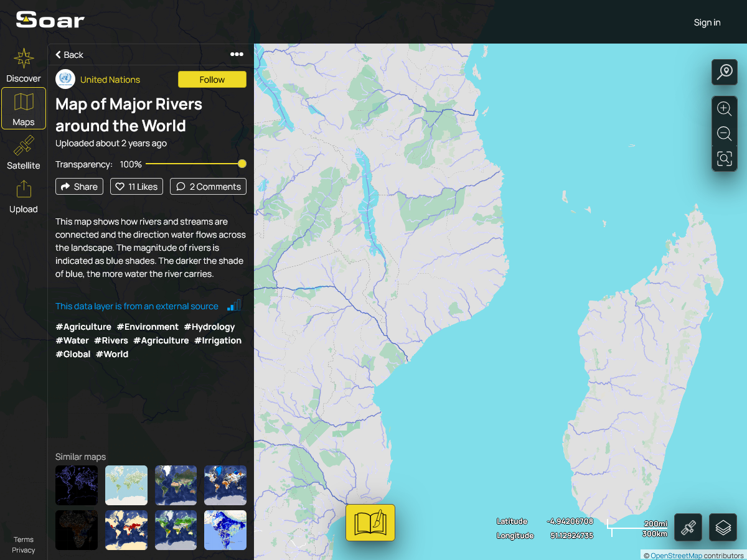747x560 pixels.
Task: Share the Major Rivers map
Action: 79,187
